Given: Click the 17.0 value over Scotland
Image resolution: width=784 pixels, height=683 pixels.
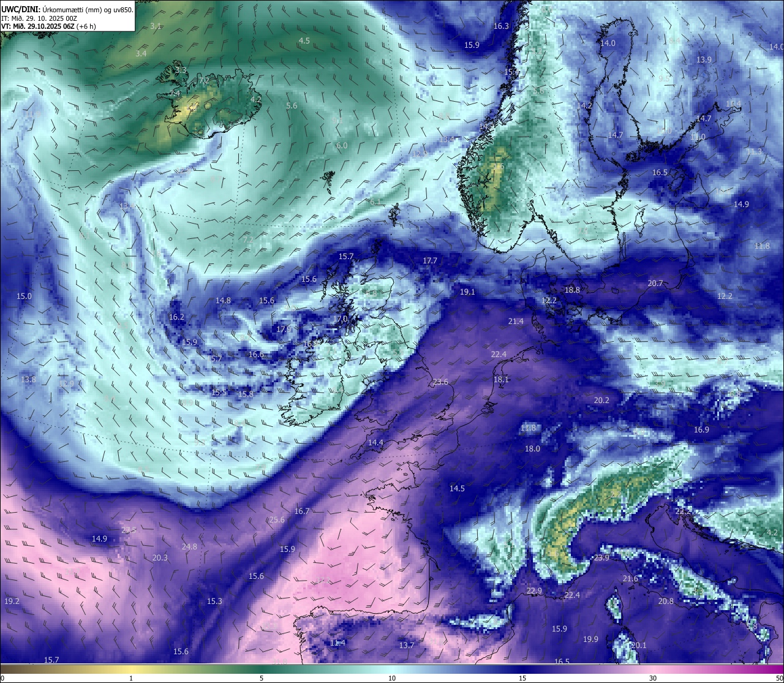Looking at the screenshot, I should (x=341, y=319).
